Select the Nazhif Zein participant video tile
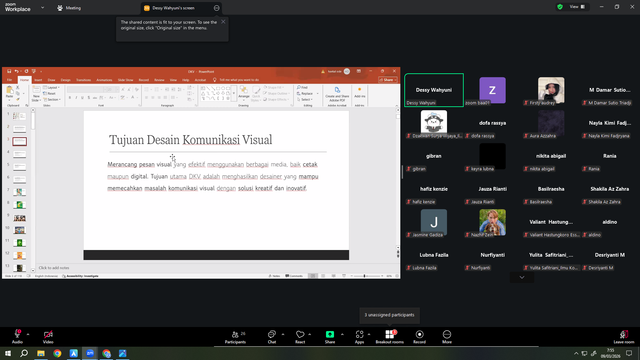 [492, 222]
